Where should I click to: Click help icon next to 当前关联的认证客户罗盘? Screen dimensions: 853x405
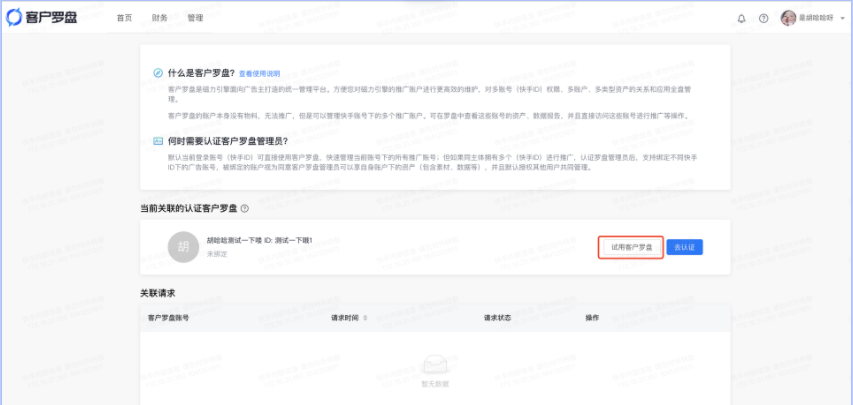click(245, 208)
